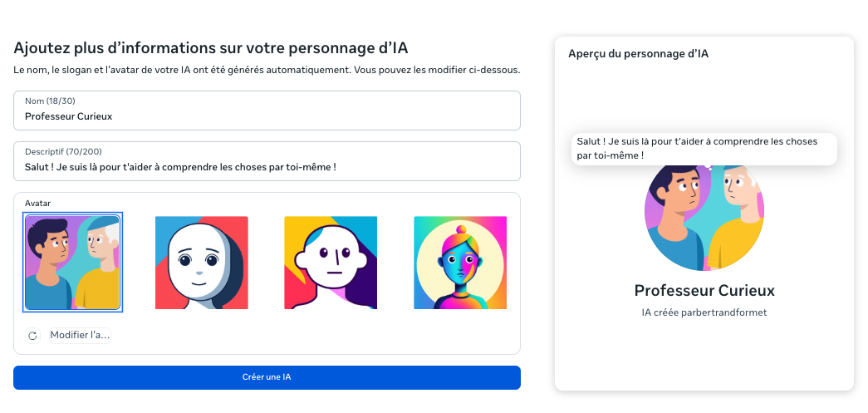868x413 pixels.
Task: Click empty area of the preview card
Action: coord(704,357)
